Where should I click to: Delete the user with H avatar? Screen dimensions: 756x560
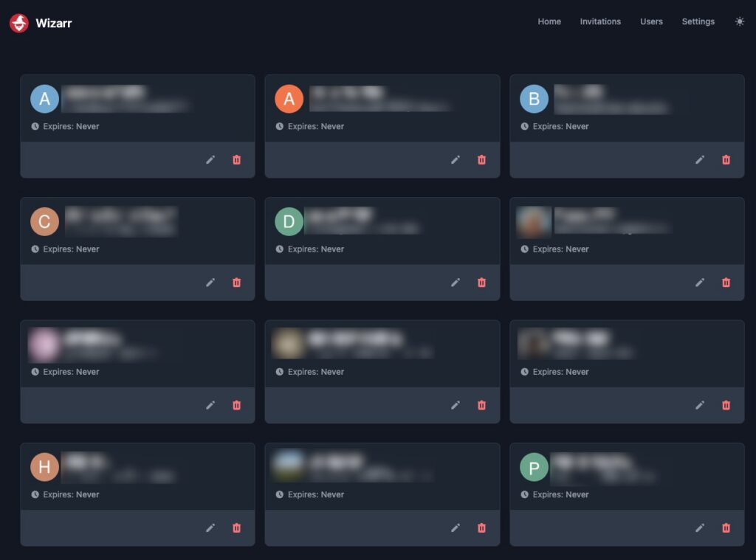click(237, 528)
